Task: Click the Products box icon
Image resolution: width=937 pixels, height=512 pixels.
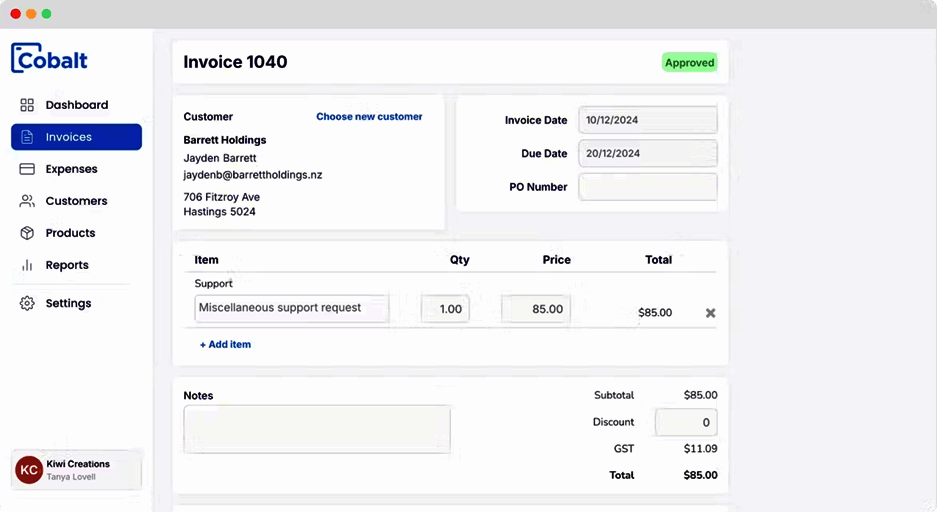Action: (x=27, y=233)
